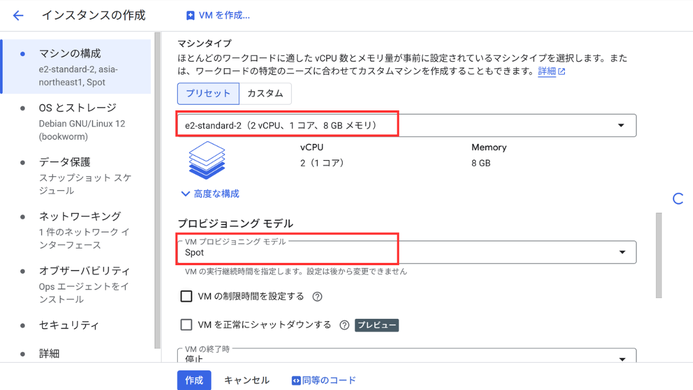Open help icon for VM を正常にシャットダウンする
This screenshot has height=390, width=693.
click(344, 325)
